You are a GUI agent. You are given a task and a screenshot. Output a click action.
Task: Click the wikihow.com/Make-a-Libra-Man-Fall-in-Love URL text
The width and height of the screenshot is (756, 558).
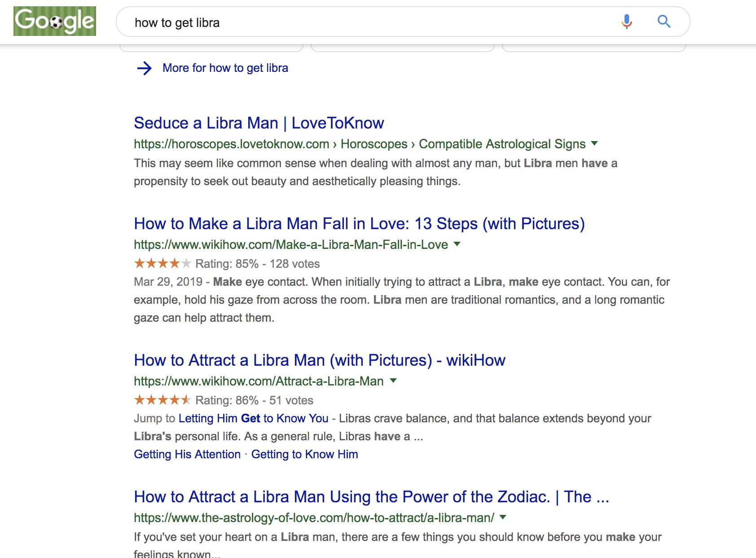291,244
